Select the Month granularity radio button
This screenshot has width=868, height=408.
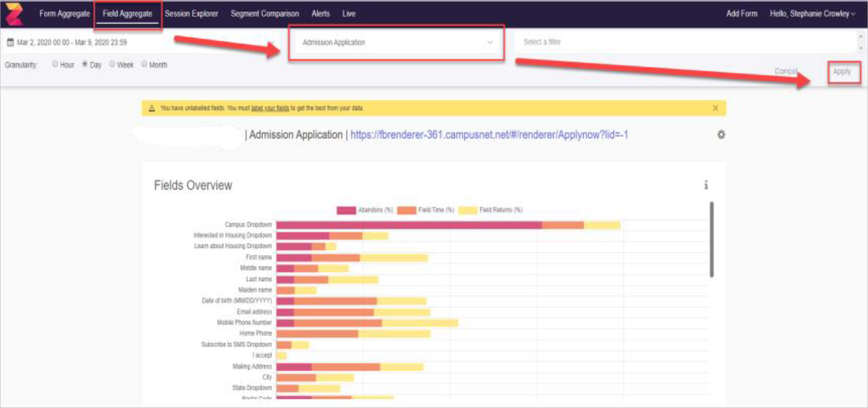pyautogui.click(x=145, y=64)
